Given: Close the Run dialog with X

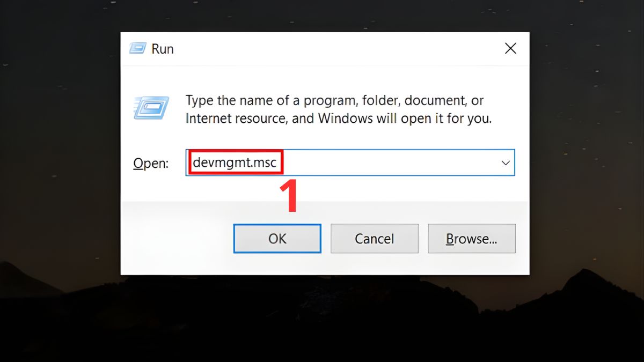Looking at the screenshot, I should pos(510,49).
